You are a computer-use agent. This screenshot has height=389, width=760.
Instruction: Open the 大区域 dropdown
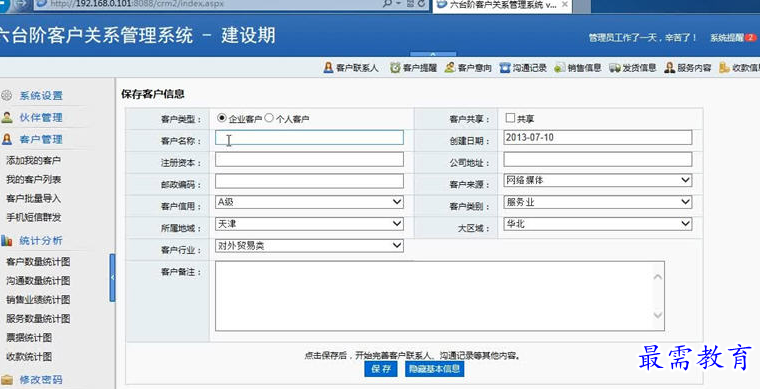(x=598, y=224)
